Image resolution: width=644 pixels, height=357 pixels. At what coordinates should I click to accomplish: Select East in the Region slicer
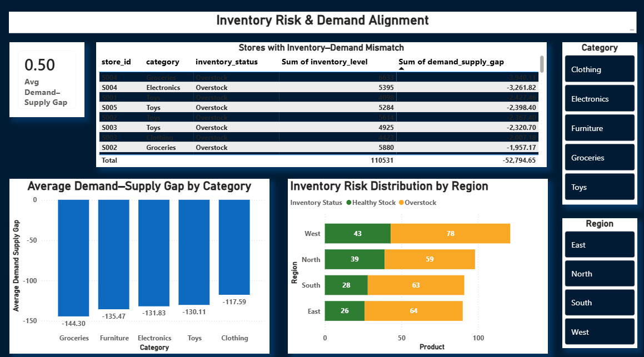600,245
